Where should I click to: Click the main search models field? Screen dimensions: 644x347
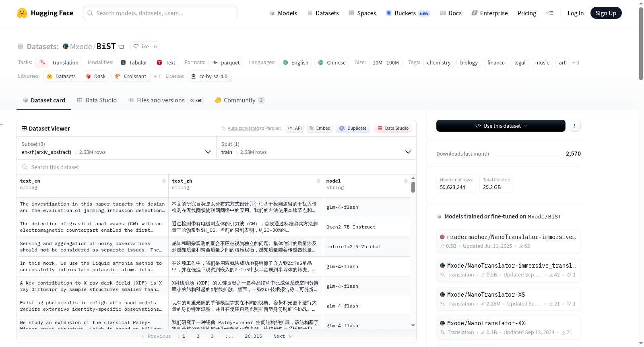160,13
